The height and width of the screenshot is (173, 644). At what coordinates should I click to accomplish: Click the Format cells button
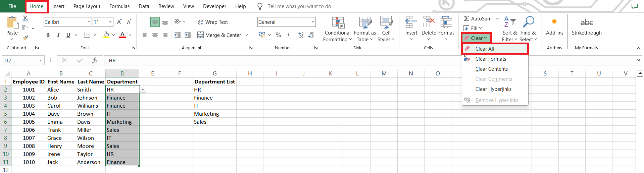pyautogui.click(x=446, y=29)
